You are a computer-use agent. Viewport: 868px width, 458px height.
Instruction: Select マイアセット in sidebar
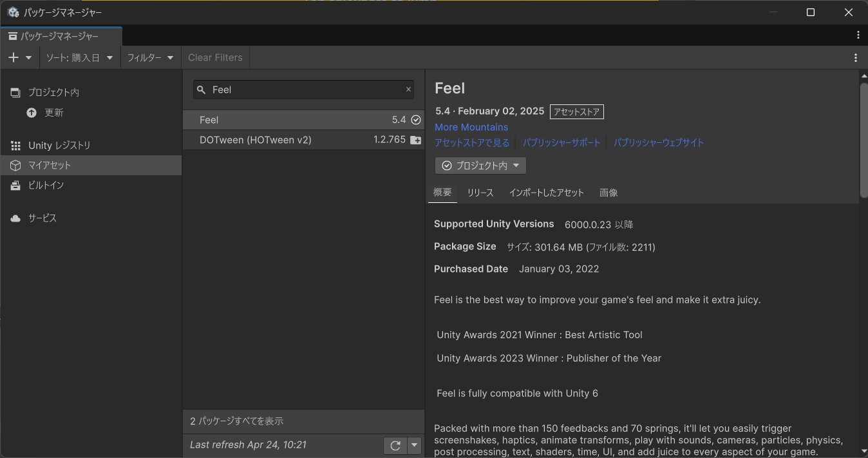(x=91, y=165)
